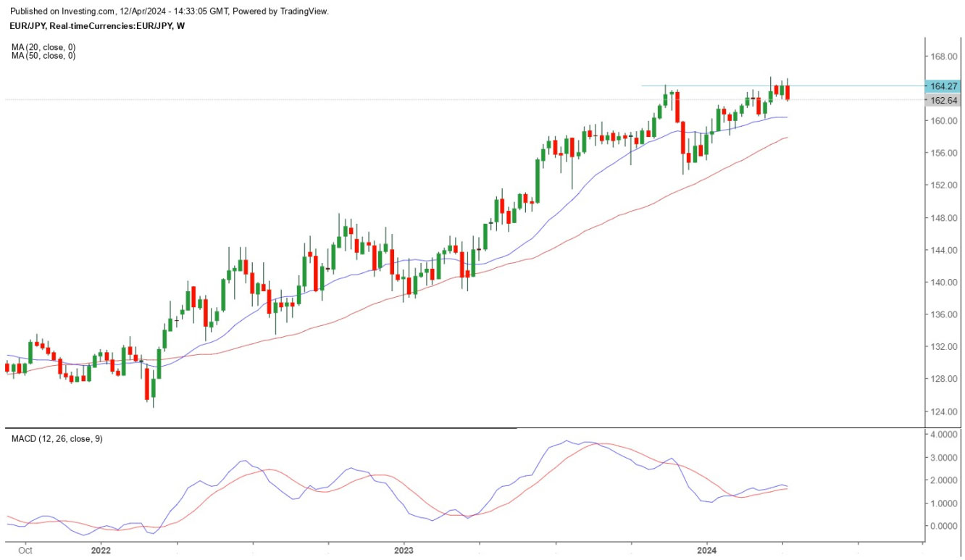Click the gray 162.64 current price tag
This screenshot has width=965, height=560.
(x=942, y=101)
